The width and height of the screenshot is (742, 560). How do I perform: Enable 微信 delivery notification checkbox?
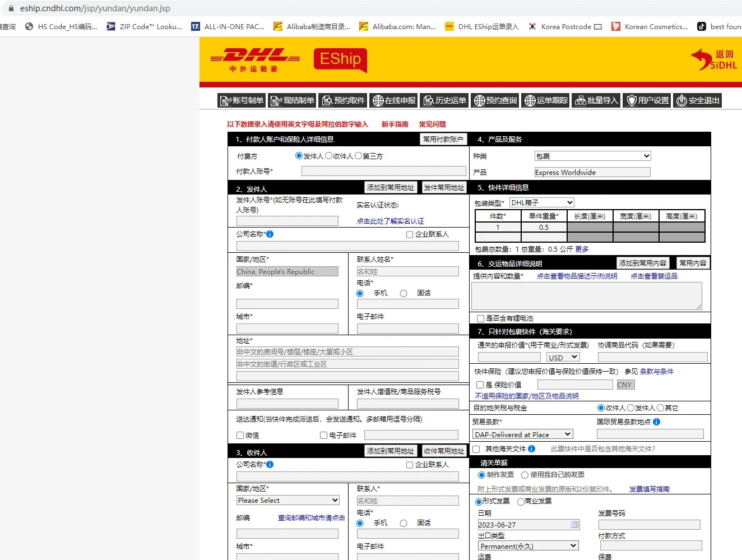click(x=240, y=435)
